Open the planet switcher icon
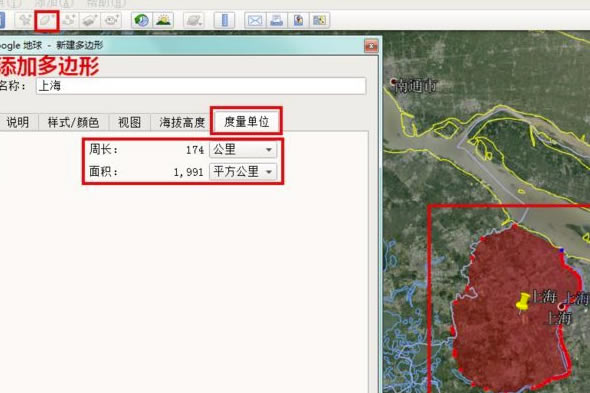Image resolution: width=590 pixels, height=393 pixels. 194,20
